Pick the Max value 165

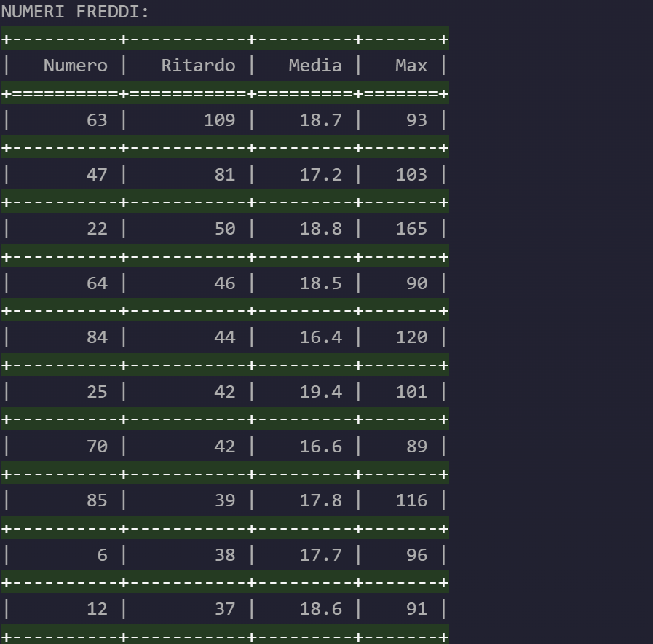411,229
